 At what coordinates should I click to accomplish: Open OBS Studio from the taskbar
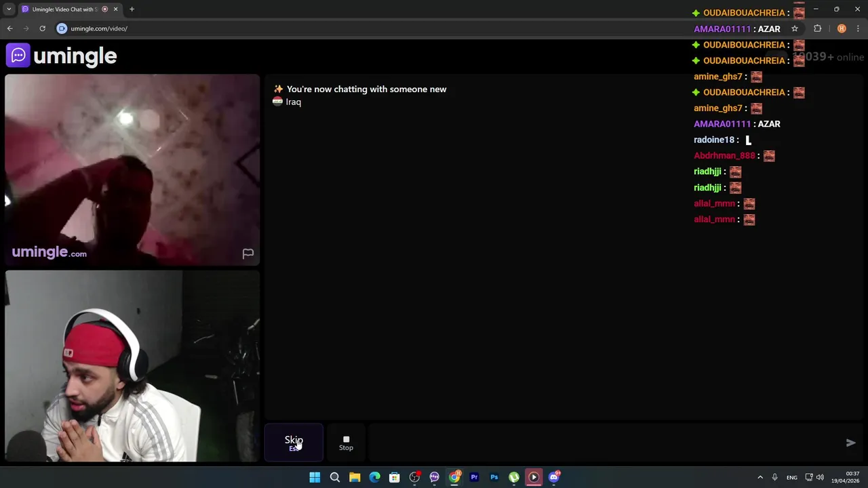tap(414, 477)
